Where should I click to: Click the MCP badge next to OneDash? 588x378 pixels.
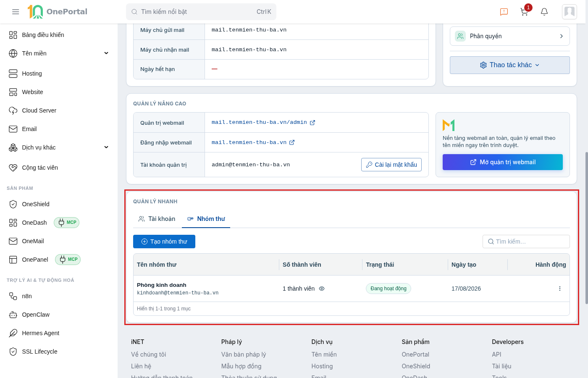(67, 223)
